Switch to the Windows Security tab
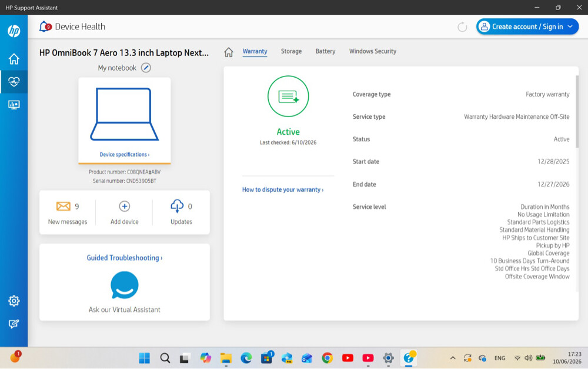Screen dimensions: 588x369 (x=373, y=51)
